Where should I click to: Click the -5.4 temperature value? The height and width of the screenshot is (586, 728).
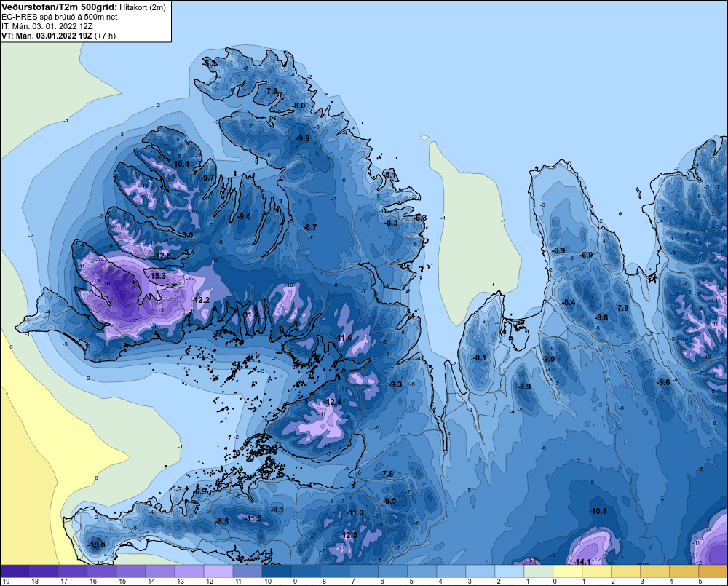tap(189, 252)
